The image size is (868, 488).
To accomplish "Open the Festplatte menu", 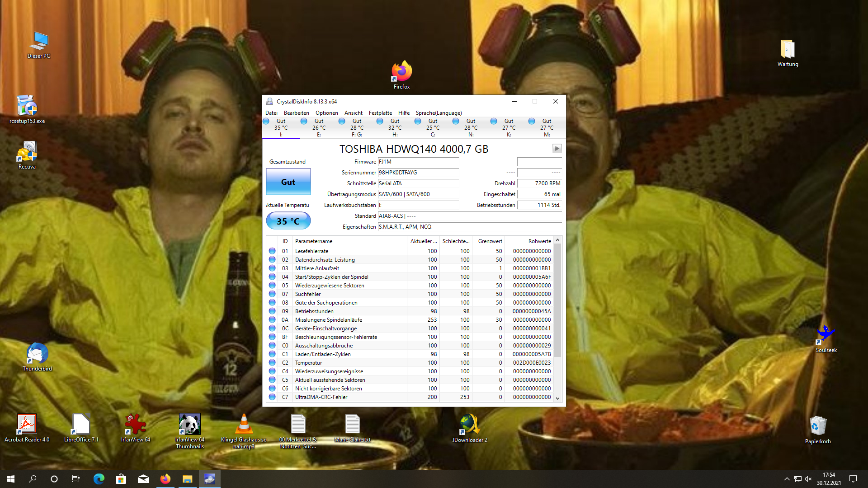I will pyautogui.click(x=380, y=113).
